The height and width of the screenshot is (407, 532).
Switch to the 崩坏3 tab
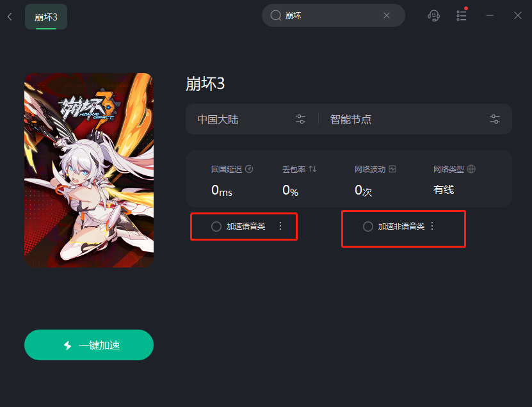tap(46, 17)
